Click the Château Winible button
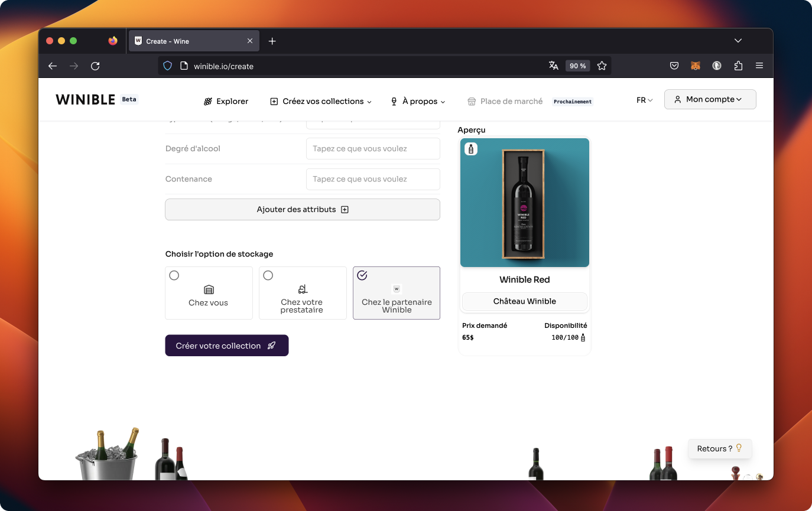The image size is (812, 511). point(525,301)
